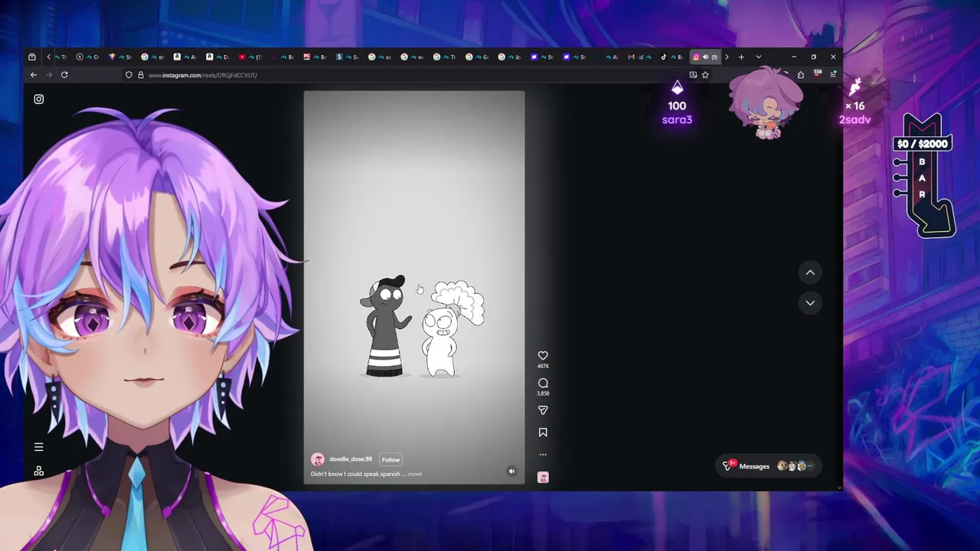Show site security info padlock
Viewport: 980px width, 551px height.
[140, 75]
